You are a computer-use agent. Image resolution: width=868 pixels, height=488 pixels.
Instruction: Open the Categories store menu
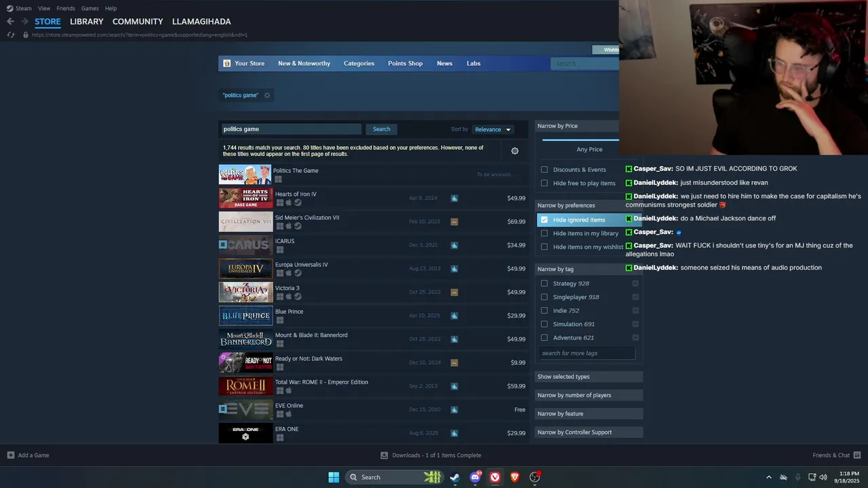pos(359,64)
